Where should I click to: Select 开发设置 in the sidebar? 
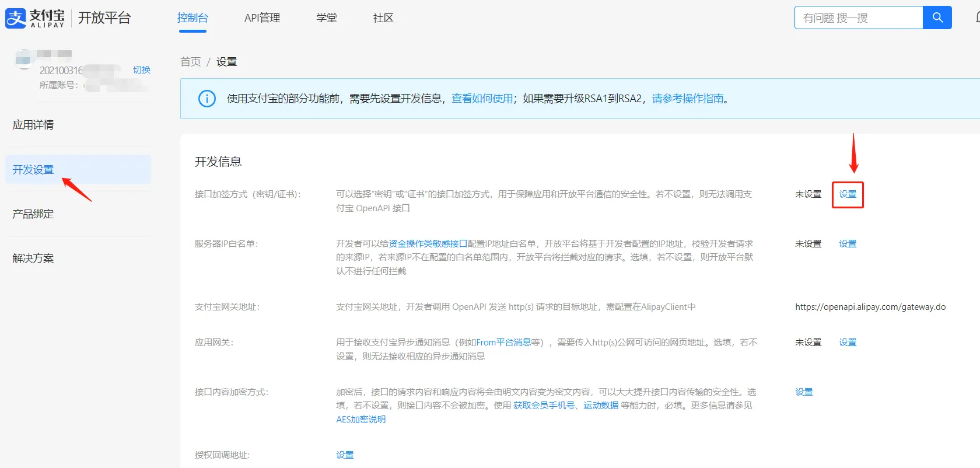[33, 170]
